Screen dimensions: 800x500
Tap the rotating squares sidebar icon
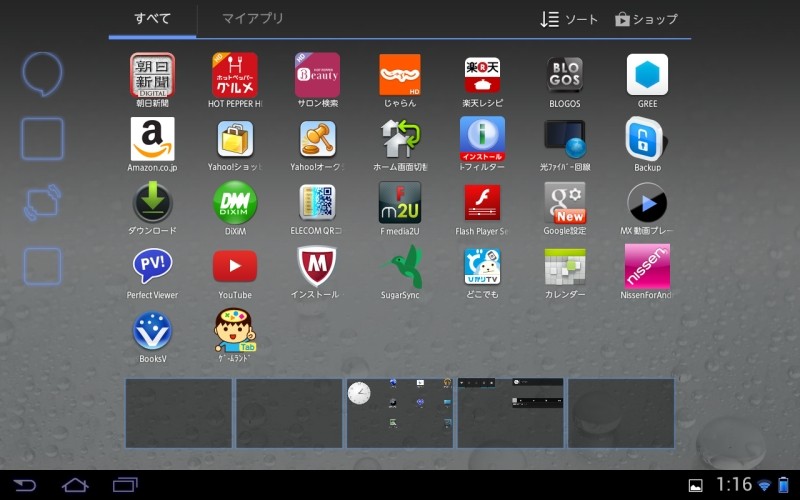click(42, 203)
